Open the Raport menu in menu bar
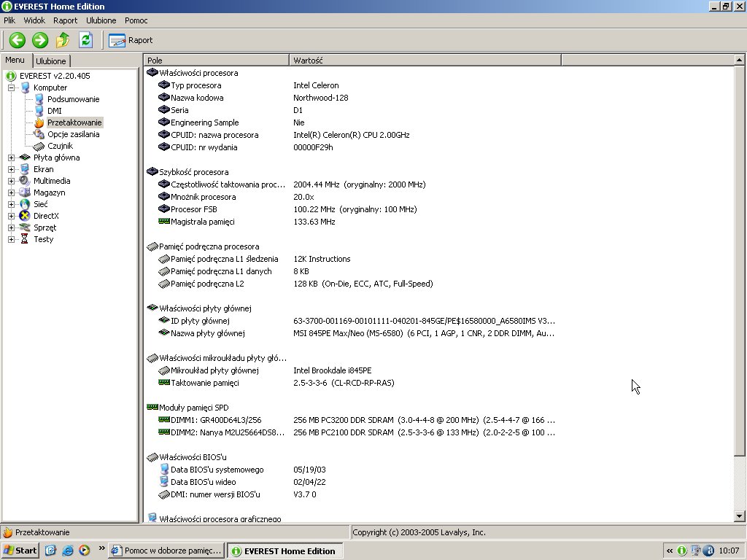 coord(65,20)
